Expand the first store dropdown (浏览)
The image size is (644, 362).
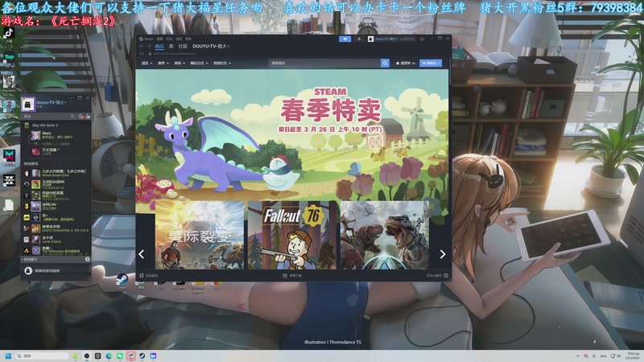147,64
